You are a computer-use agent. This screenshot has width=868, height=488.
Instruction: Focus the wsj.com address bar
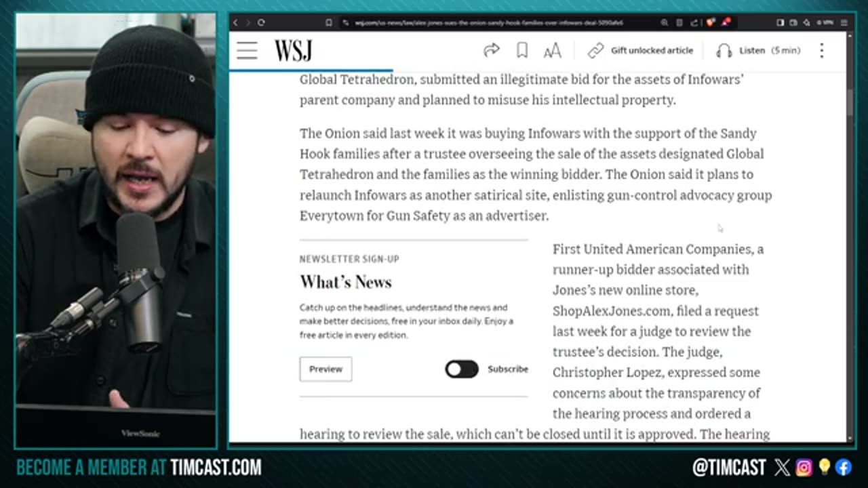pos(488,22)
